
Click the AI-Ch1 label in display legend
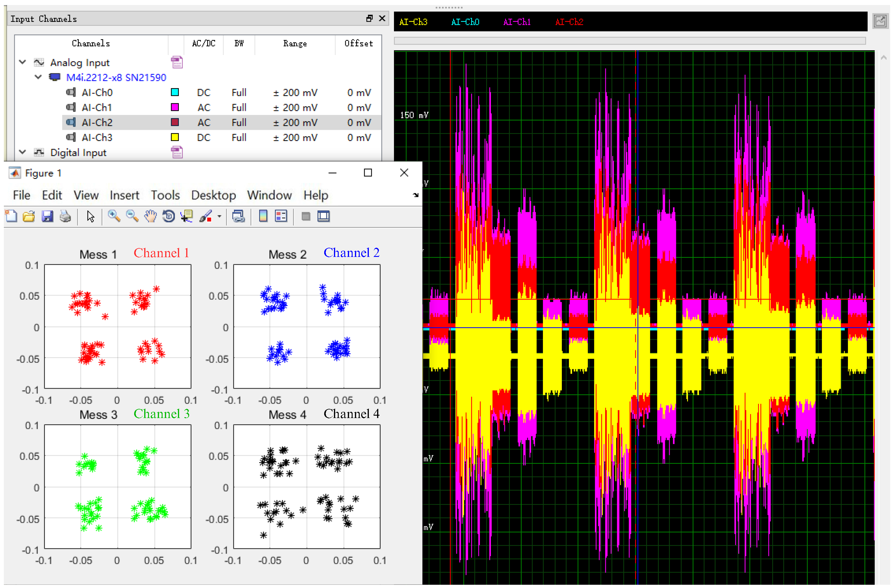coord(517,22)
